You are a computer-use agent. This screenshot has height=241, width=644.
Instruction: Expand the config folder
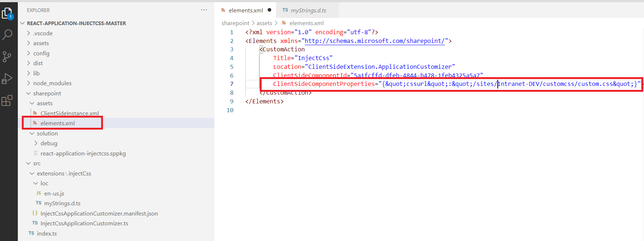pos(41,54)
